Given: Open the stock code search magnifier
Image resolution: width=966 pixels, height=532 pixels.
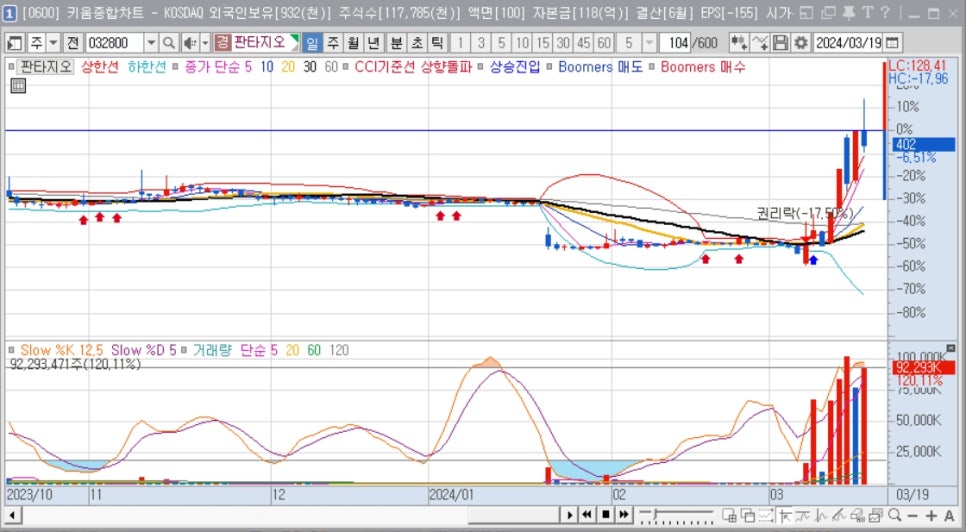Looking at the screenshot, I should point(168,42).
